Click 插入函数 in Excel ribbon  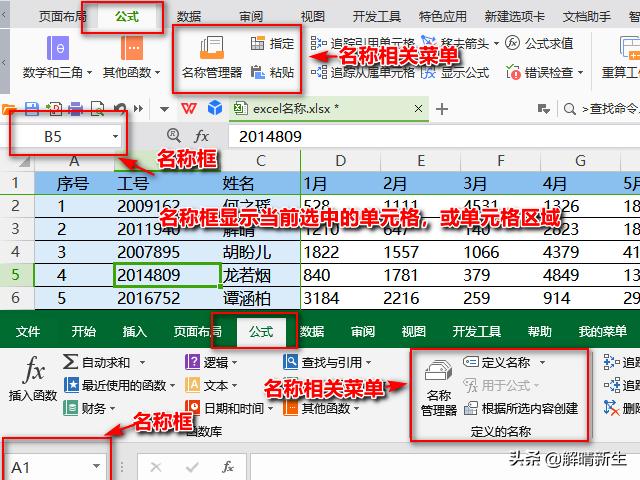[33, 378]
